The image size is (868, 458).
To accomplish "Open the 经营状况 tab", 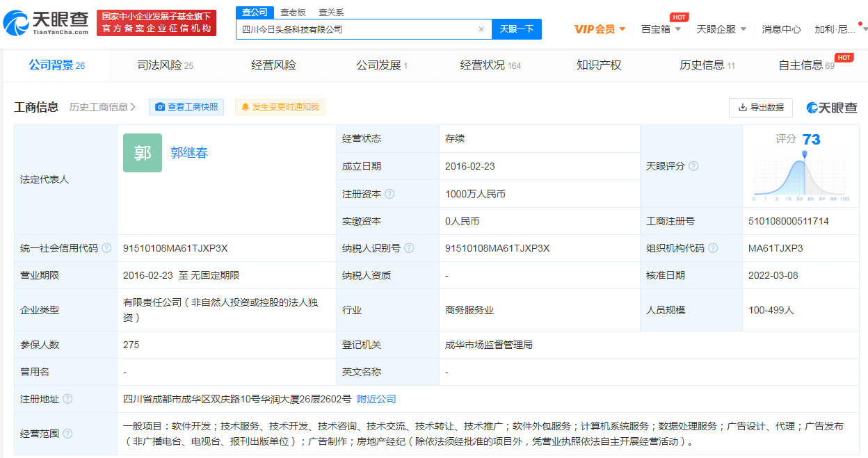I will (490, 65).
